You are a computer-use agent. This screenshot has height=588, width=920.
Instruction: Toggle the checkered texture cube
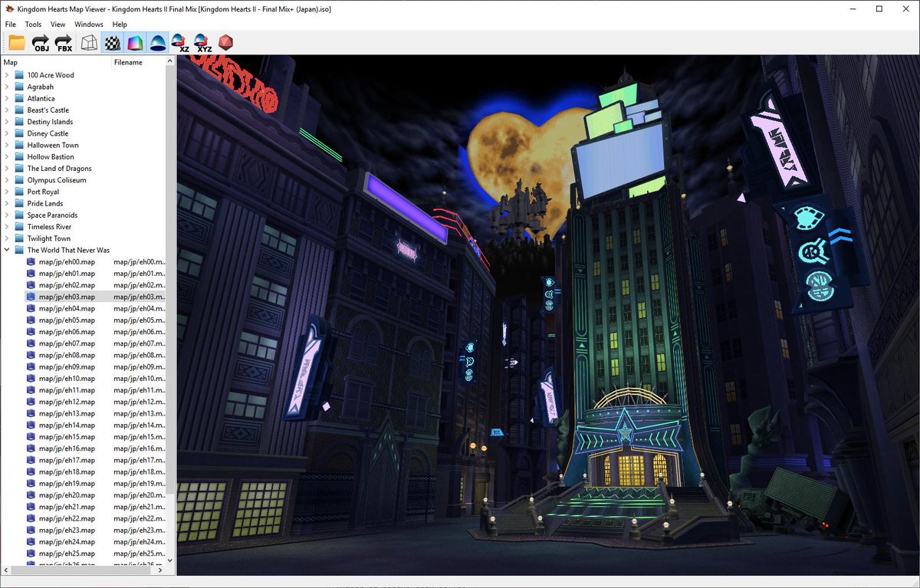tap(112, 43)
